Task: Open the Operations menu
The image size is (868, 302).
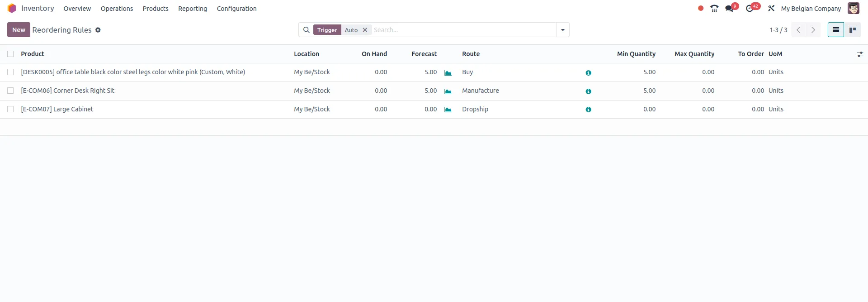Action: click(117, 8)
